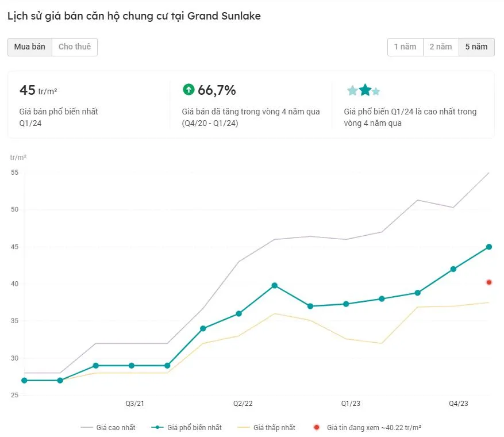Viewport: 504px width, 437px height.
Task: Click the first teal data point at 27
Action: click(x=24, y=381)
